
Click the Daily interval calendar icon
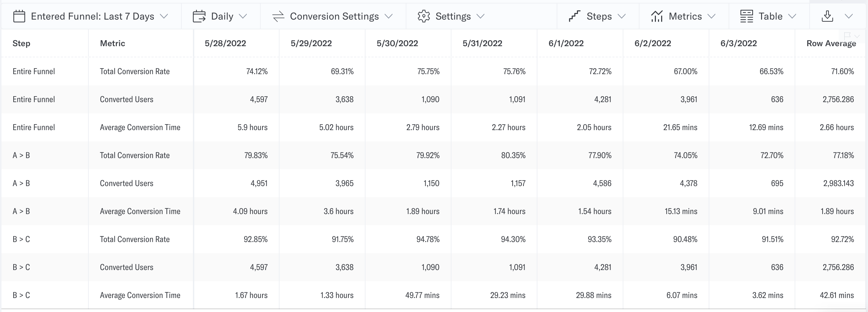[199, 16]
